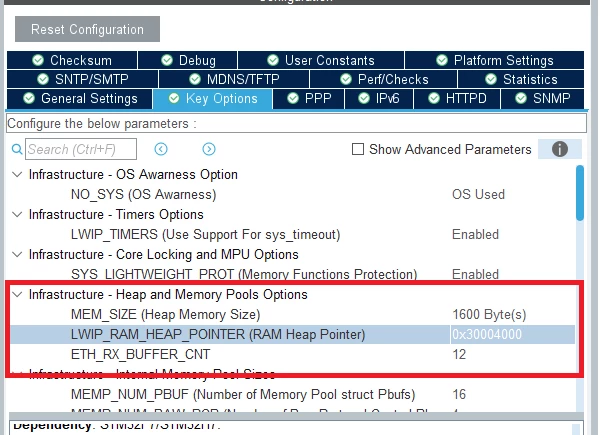Collapse Heap and Memory Pools Options group
The height and width of the screenshot is (435, 609).
[x=17, y=294]
